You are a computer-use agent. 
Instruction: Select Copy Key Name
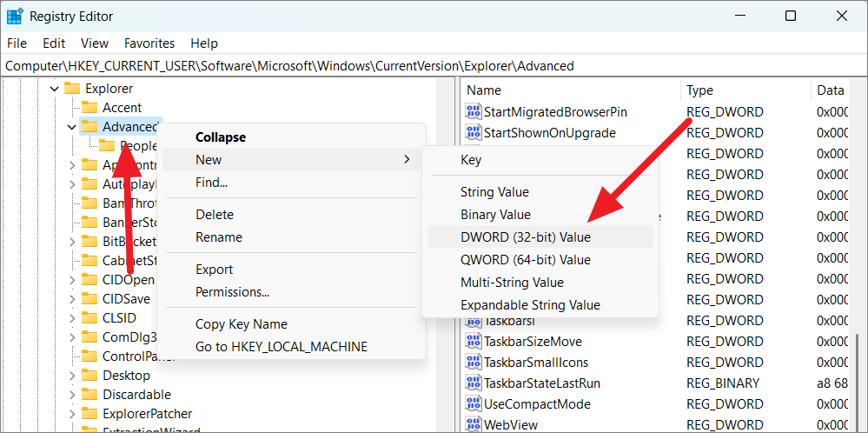pyautogui.click(x=292, y=324)
